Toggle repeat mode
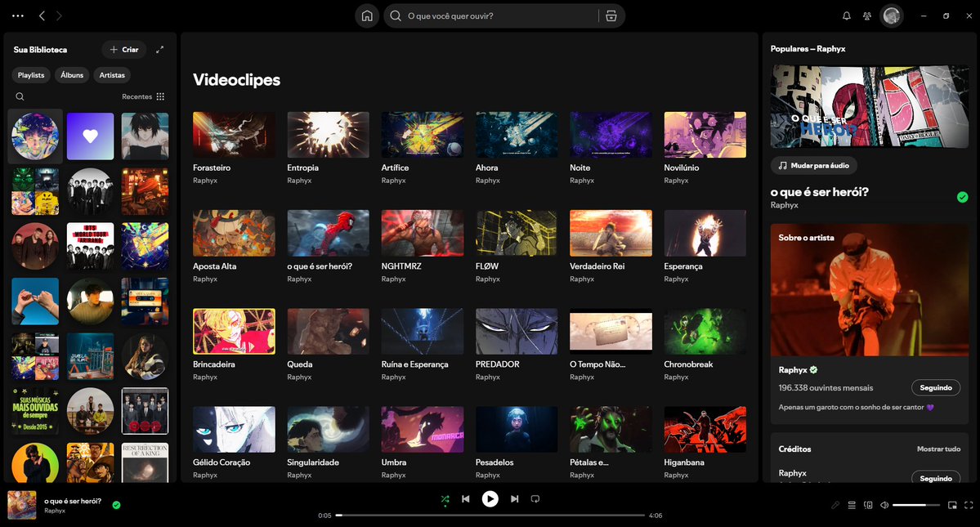 click(535, 499)
